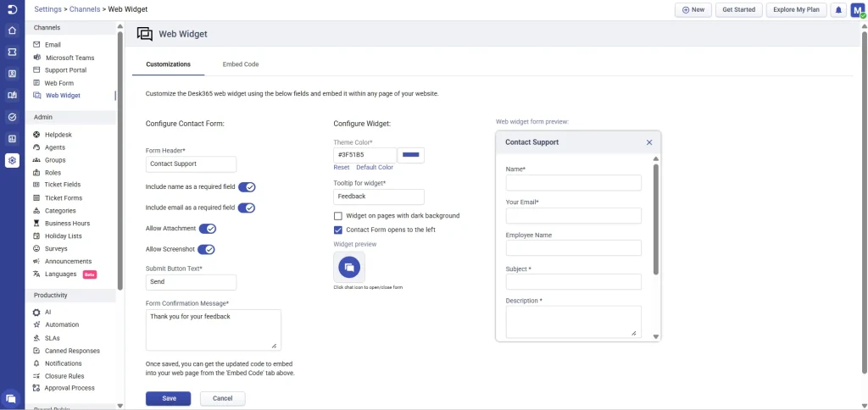Enable Widget on pages with dark background
This screenshot has height=410, width=868.
click(338, 216)
